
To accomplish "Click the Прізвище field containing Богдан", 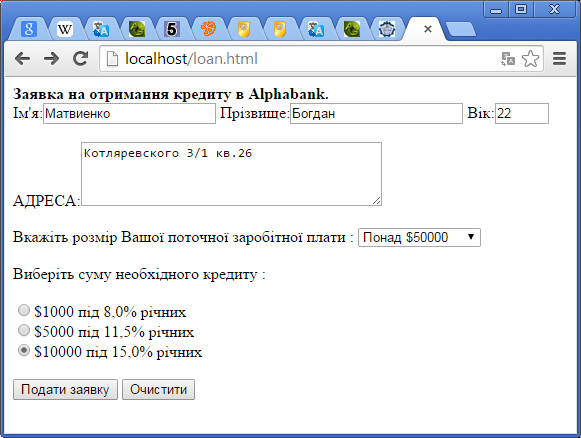I will [x=376, y=113].
